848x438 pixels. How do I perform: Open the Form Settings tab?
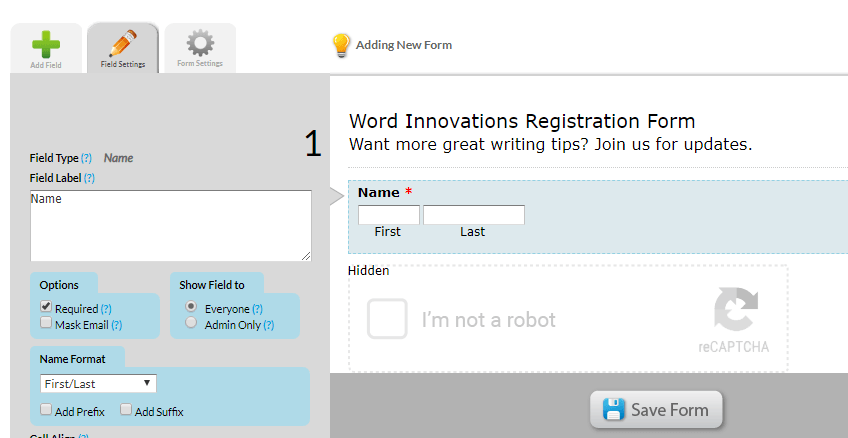[200, 49]
